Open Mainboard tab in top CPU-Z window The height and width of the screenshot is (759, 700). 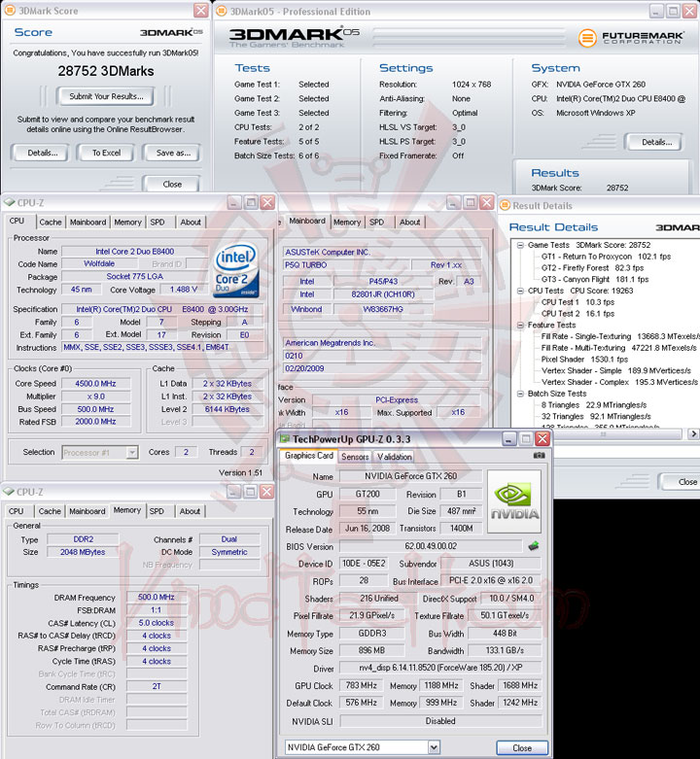[87, 223]
